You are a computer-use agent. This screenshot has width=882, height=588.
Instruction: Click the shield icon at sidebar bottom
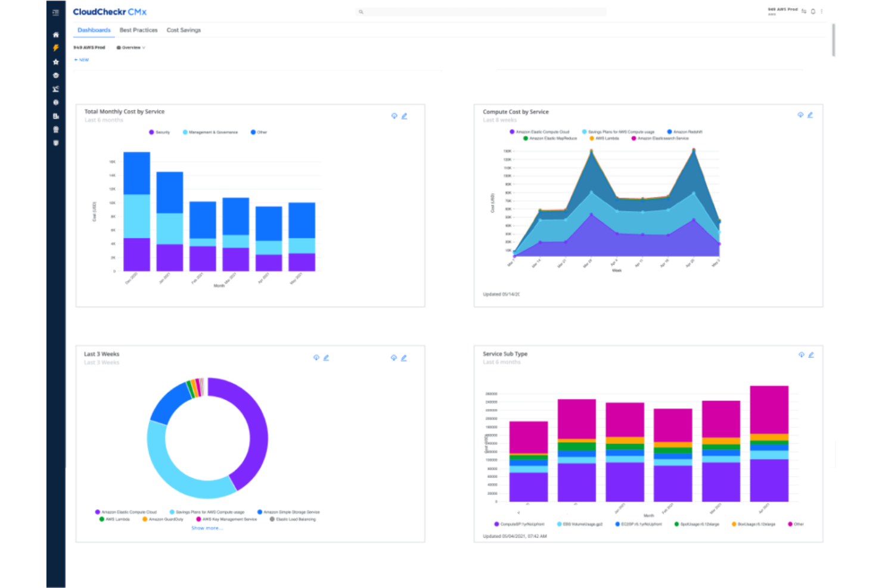coord(55,143)
